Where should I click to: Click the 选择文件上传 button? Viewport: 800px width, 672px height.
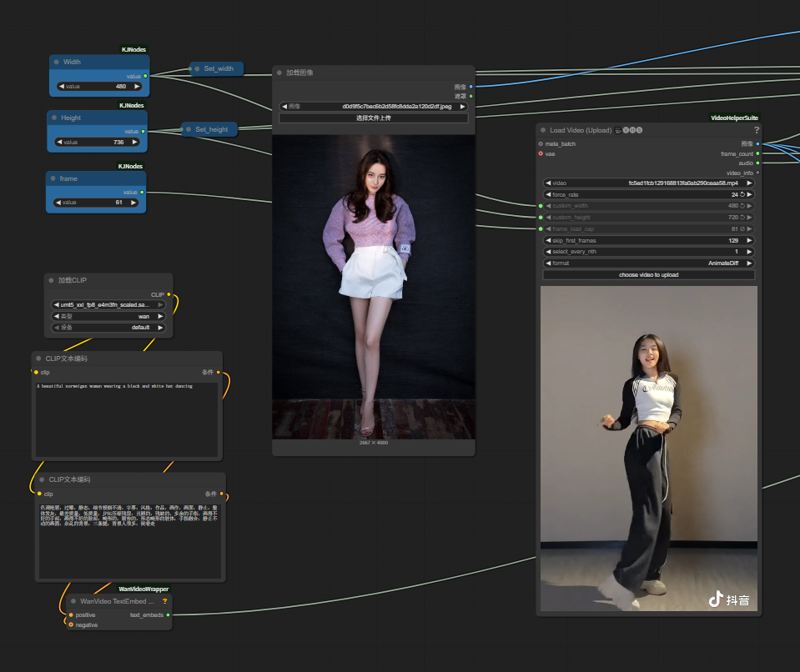click(x=373, y=118)
